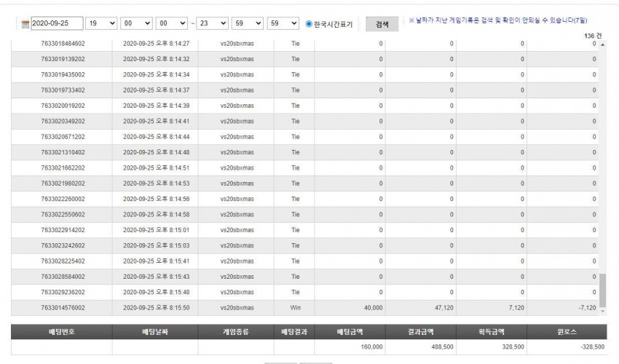The image size is (619, 364).
Task: Click the scrollbar up arrow of the table
Action: 602,44
